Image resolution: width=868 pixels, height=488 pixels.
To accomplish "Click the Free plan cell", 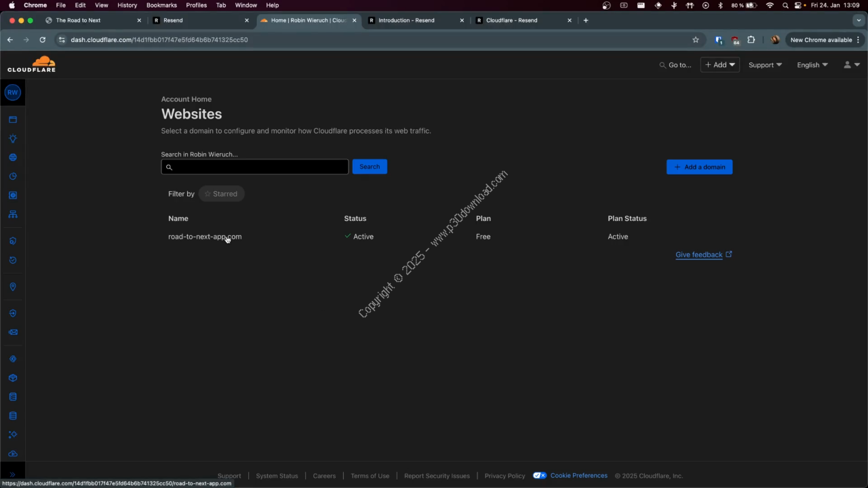I will click(x=483, y=237).
